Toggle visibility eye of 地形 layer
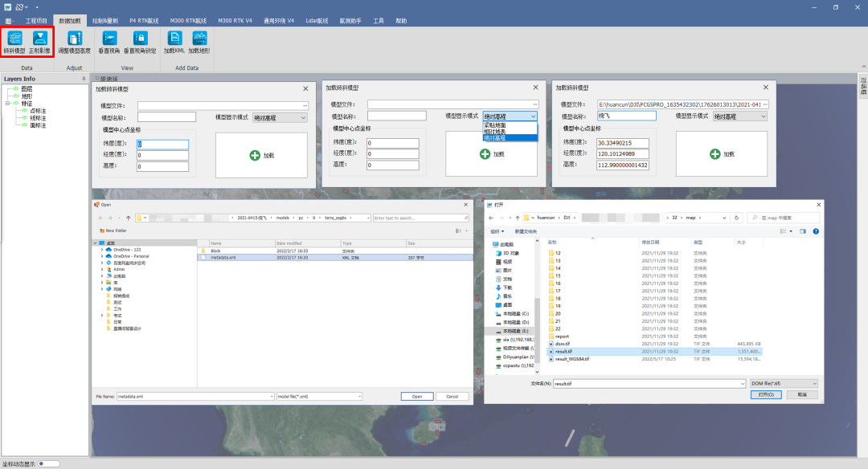The image size is (868, 469). click(x=16, y=96)
